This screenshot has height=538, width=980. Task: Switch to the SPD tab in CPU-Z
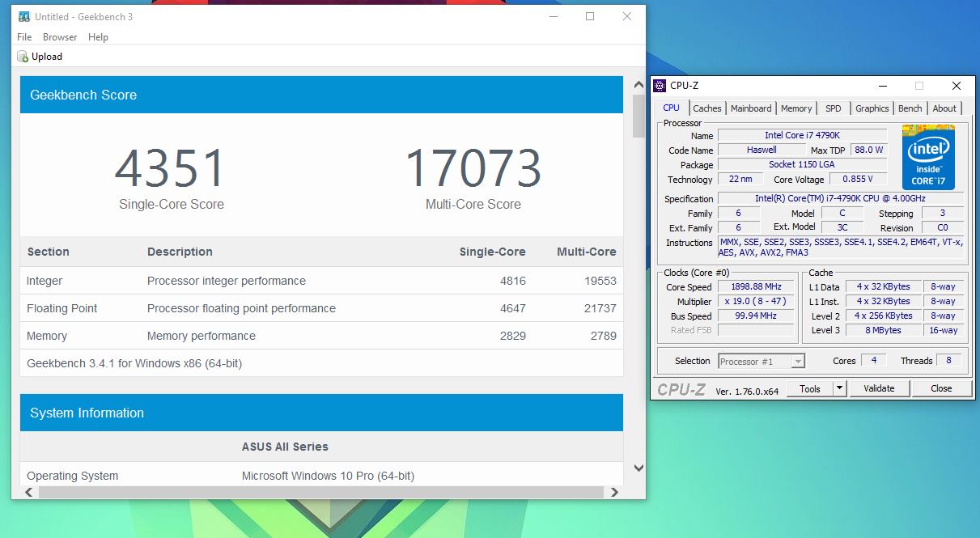pyautogui.click(x=833, y=108)
